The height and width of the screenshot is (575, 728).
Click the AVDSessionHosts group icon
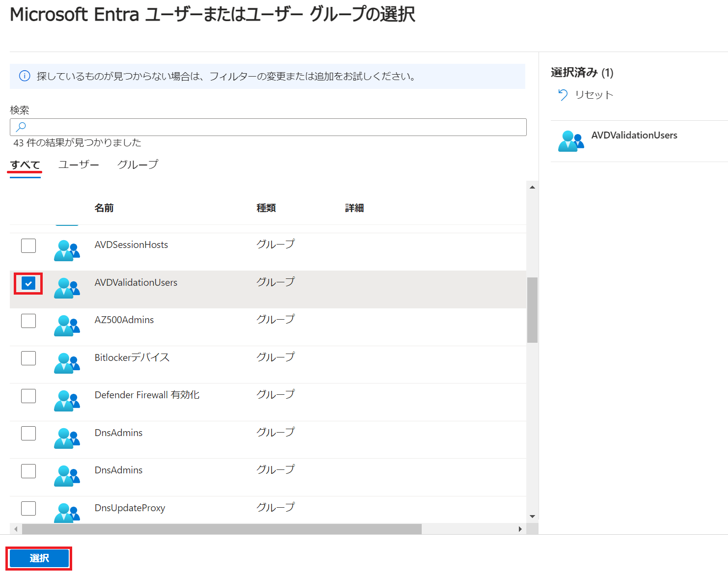click(67, 250)
